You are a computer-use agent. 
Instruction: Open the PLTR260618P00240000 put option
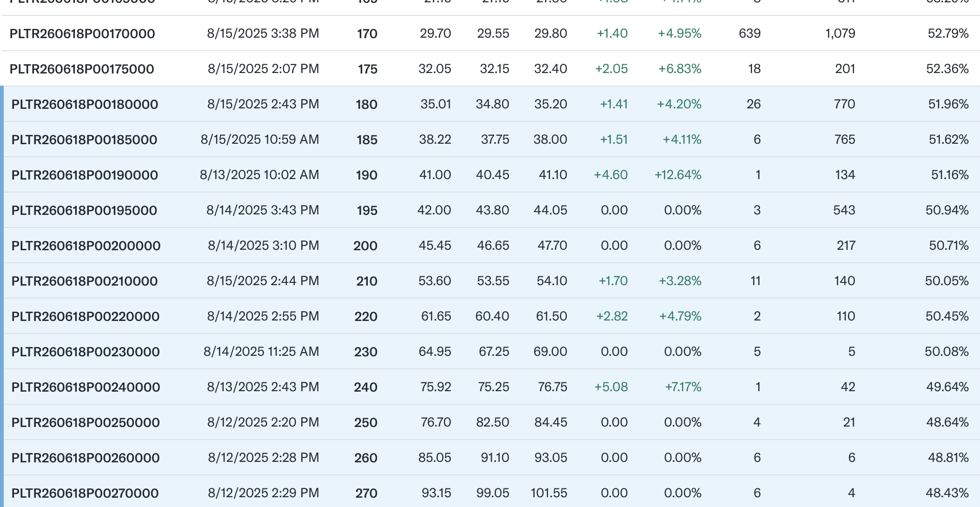click(86, 387)
